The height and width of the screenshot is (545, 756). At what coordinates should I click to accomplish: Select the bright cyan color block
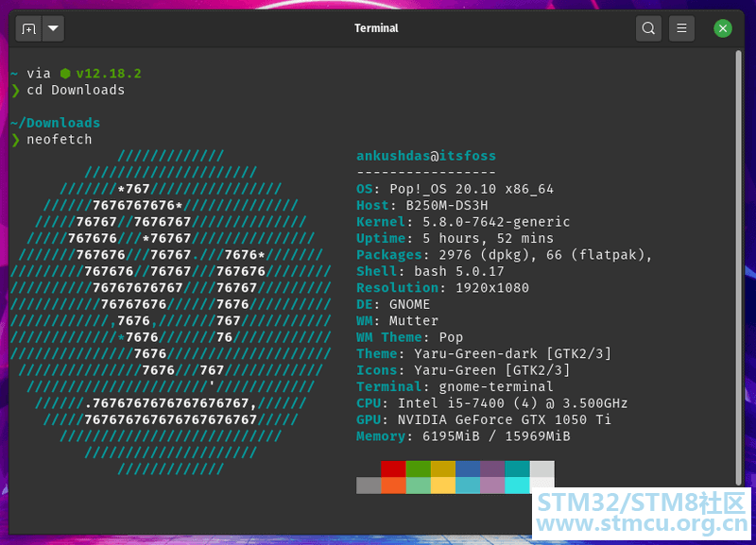click(x=517, y=485)
